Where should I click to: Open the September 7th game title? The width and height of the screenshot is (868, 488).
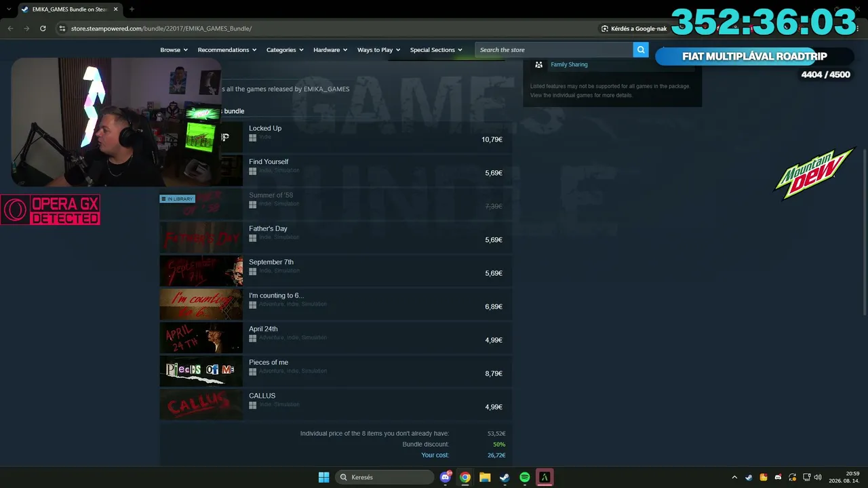pos(271,262)
